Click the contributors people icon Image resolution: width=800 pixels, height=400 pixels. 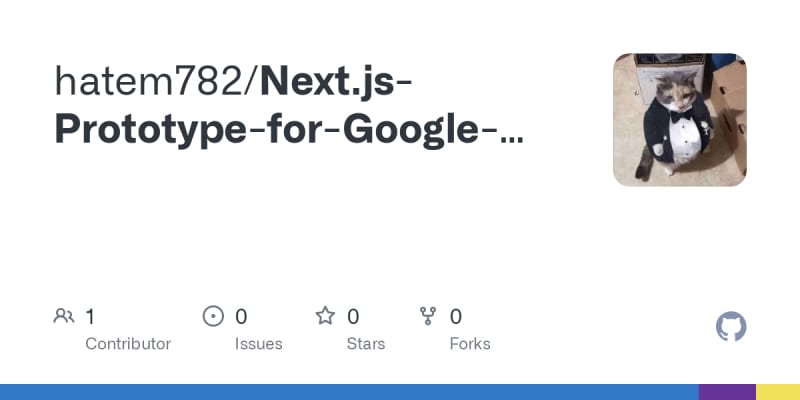pos(63,317)
